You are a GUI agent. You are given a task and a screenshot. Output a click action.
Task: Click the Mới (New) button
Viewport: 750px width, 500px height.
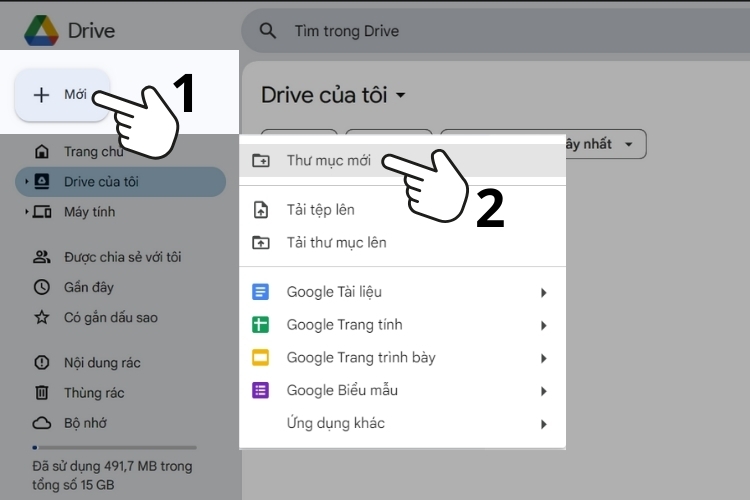coord(62,95)
